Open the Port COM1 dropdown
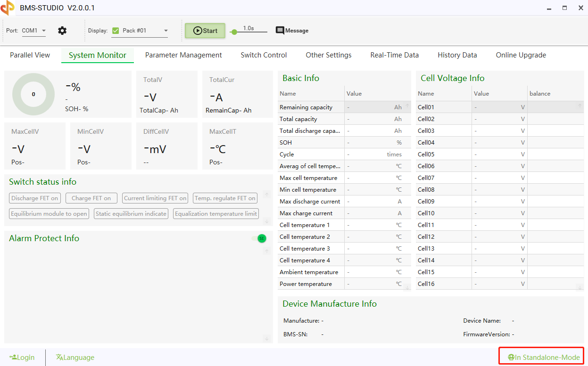 pyautogui.click(x=33, y=30)
